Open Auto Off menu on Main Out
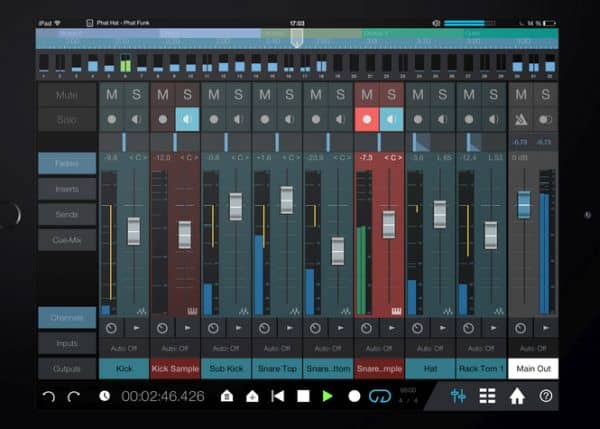This screenshot has height=429, width=600. (533, 348)
